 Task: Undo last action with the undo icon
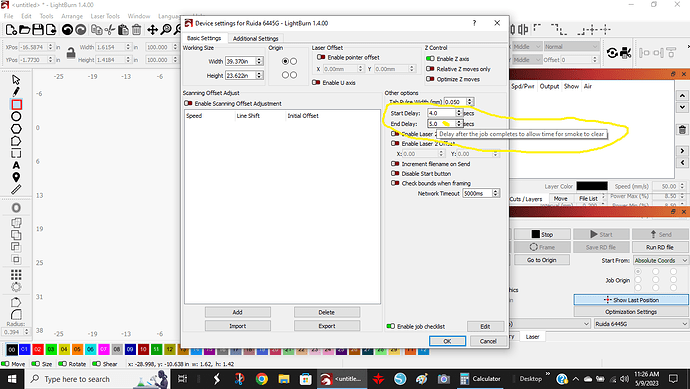click(x=67, y=29)
